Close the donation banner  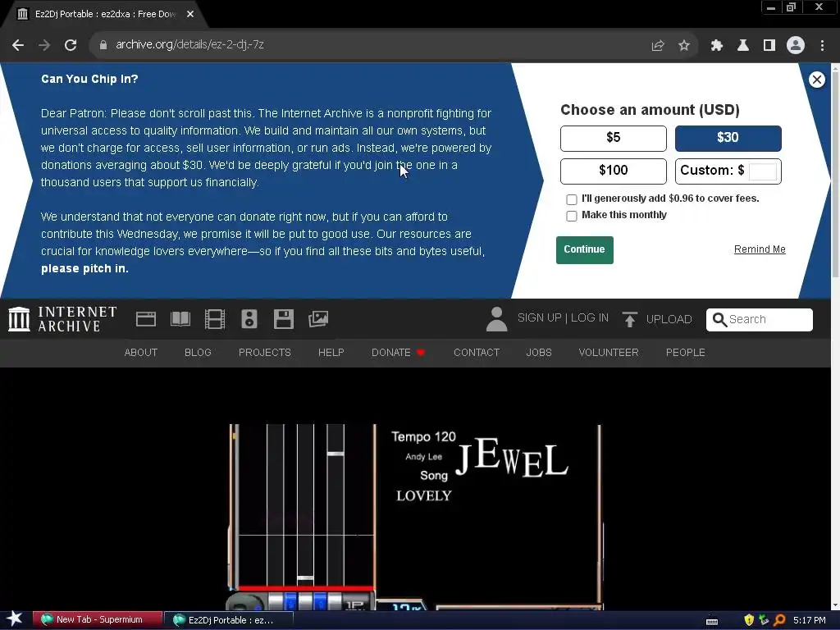coord(816,80)
